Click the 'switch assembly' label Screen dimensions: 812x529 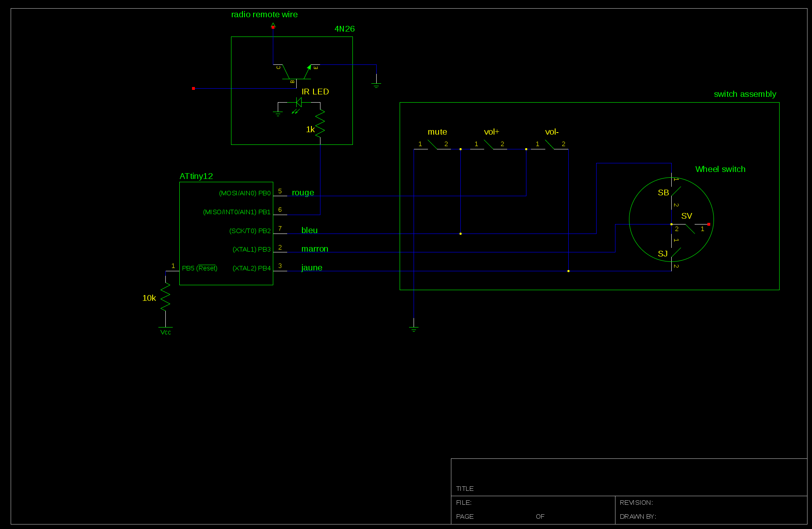point(745,94)
